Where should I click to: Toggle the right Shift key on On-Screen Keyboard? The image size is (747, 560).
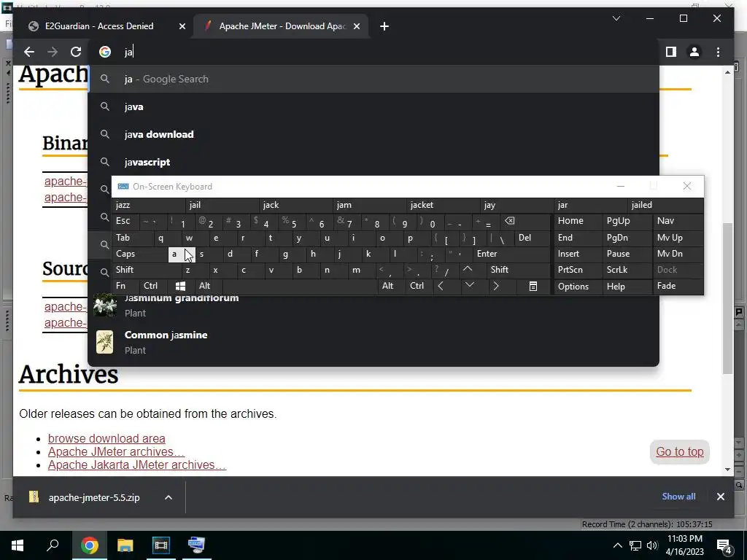coord(519,270)
